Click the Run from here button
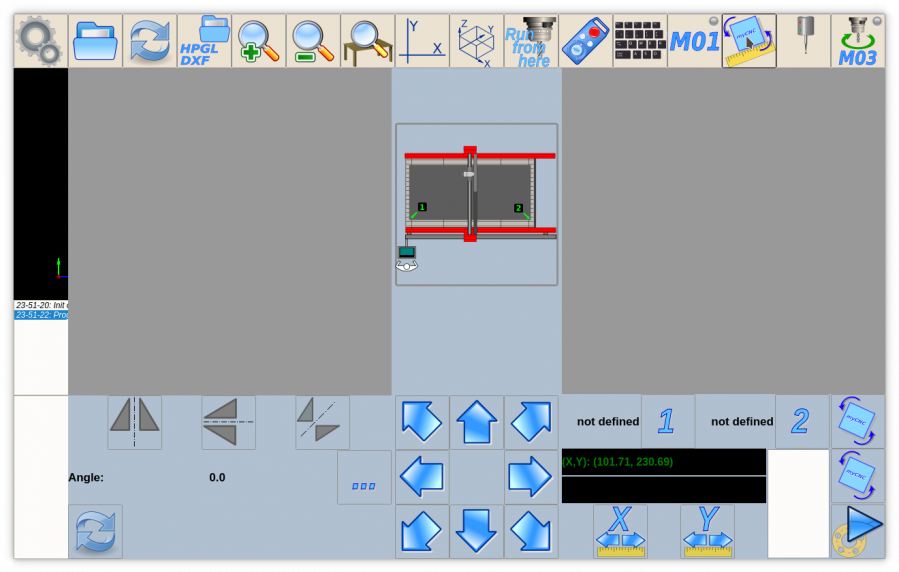This screenshot has height=572, width=899. point(530,41)
